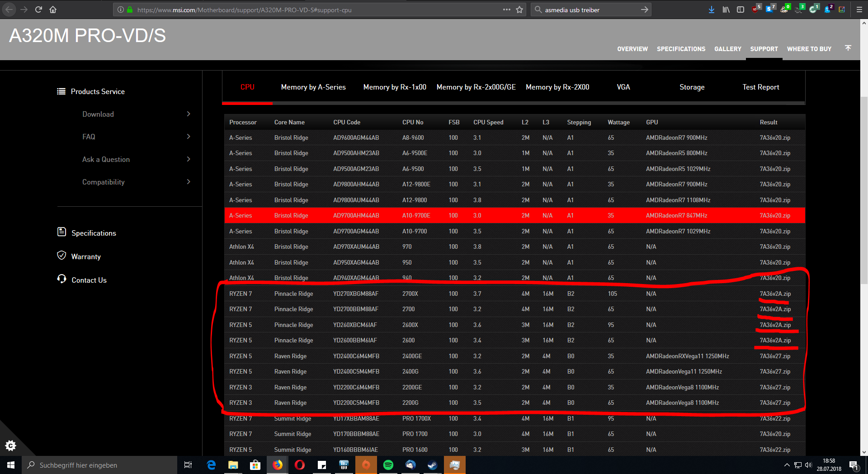This screenshot has height=474, width=868.
Task: Open Steam from the taskbar
Action: pos(433,465)
